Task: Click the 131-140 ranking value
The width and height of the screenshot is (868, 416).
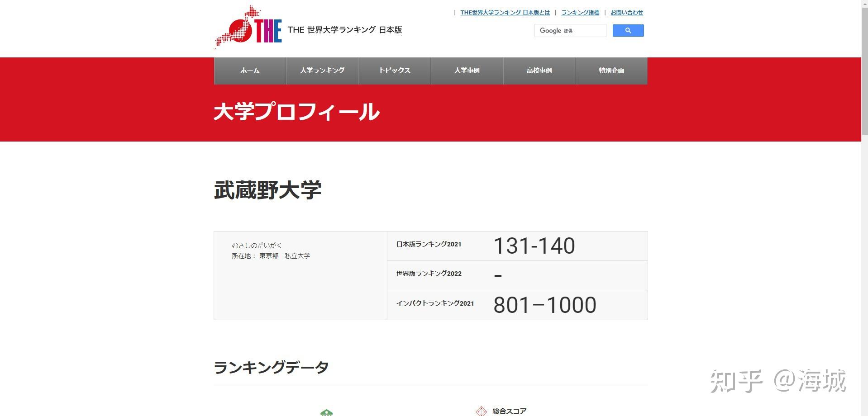Action: point(534,246)
